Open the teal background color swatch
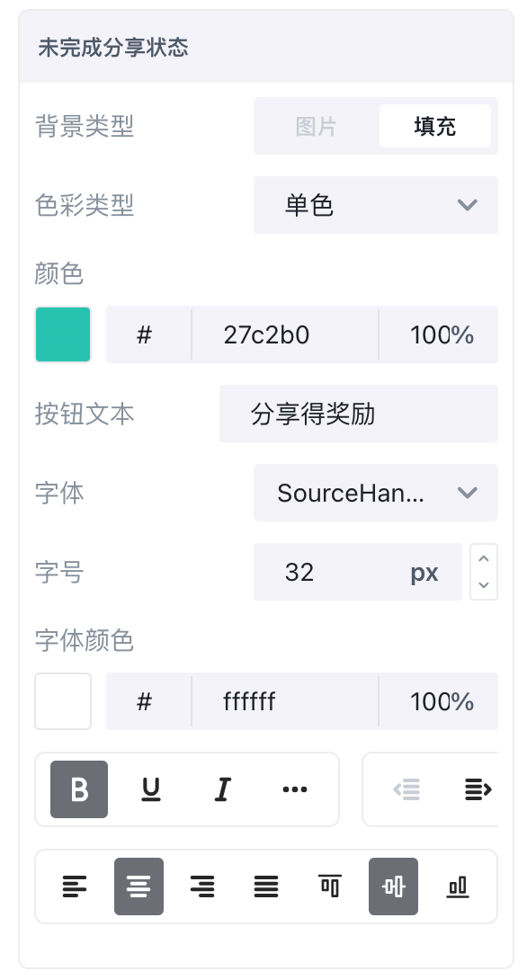This screenshot has width=527, height=980. pos(63,334)
